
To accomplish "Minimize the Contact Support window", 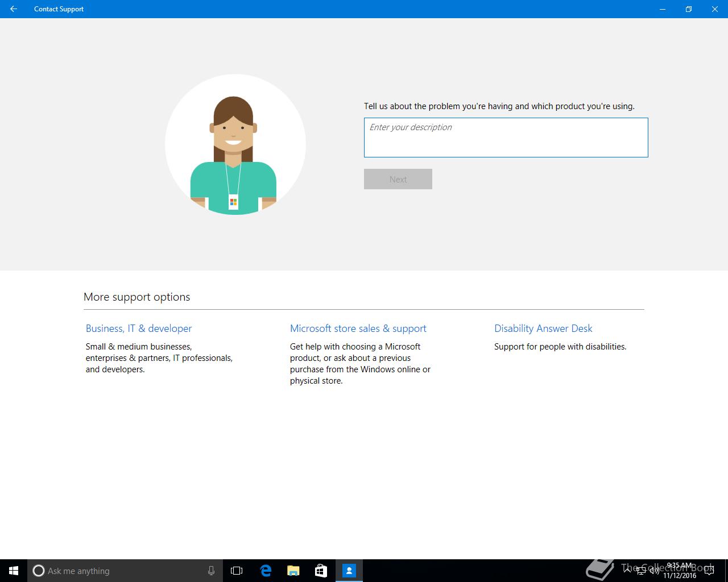I will point(663,9).
